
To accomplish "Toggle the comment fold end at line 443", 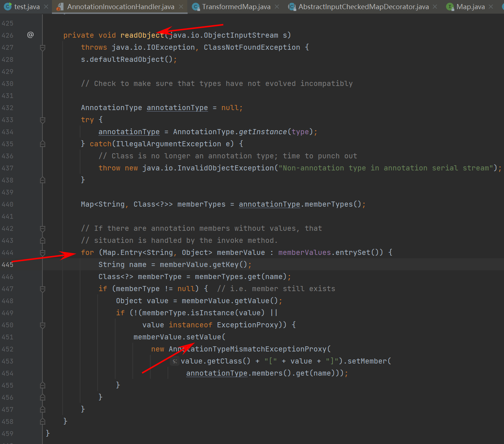I will click(42, 241).
